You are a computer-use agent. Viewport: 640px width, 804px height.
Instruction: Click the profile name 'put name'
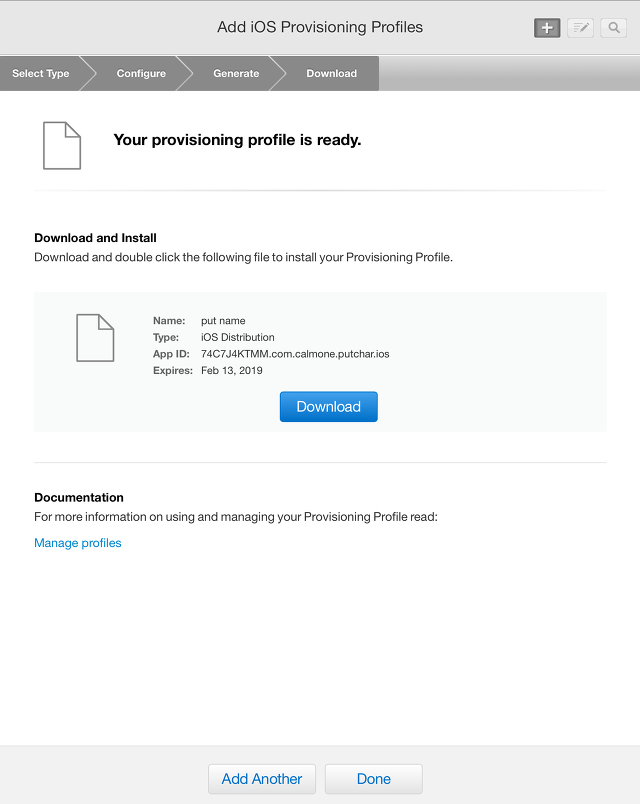click(x=223, y=321)
